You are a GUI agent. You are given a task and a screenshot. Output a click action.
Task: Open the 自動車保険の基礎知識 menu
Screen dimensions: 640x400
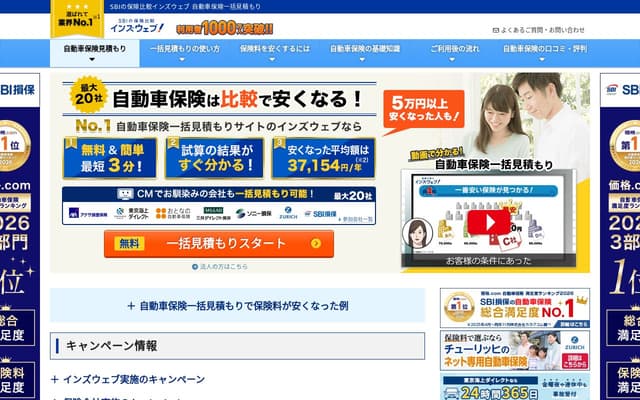pyautogui.click(x=365, y=53)
